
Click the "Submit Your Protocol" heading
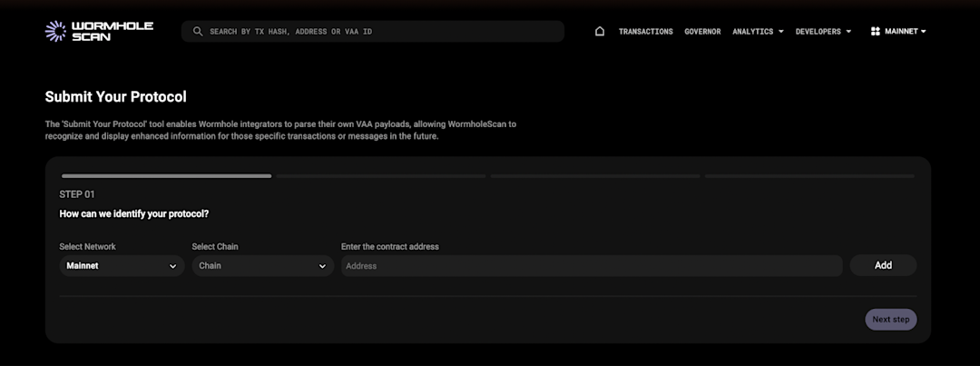coord(115,97)
